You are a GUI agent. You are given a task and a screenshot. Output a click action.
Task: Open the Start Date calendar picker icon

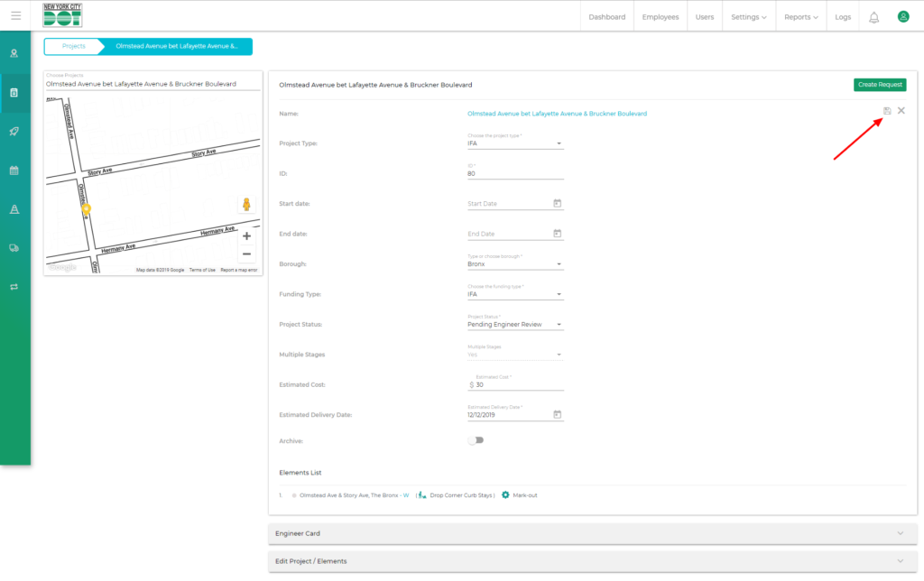(557, 204)
